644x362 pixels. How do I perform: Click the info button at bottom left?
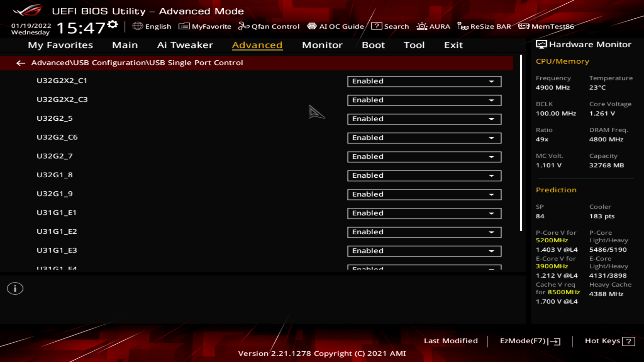pos(15,288)
